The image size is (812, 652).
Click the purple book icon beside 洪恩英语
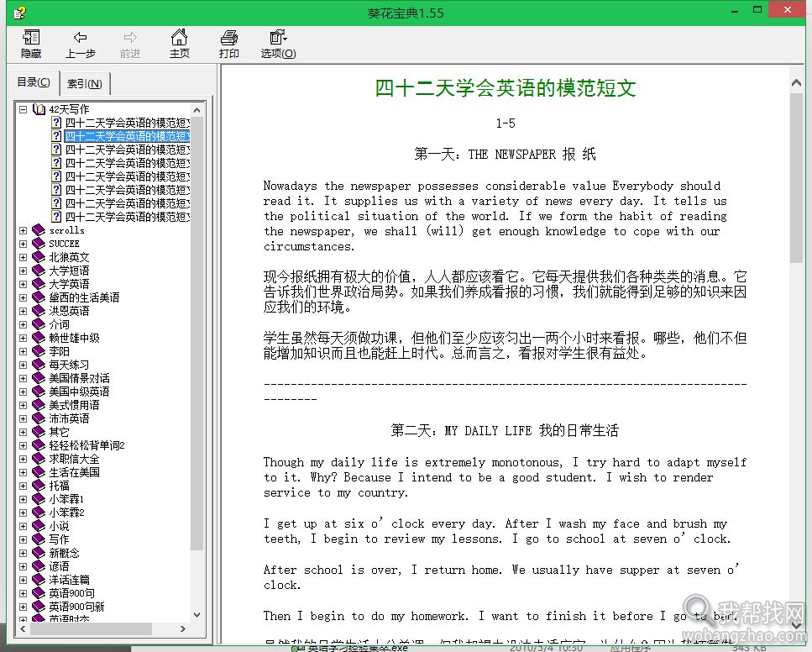39,311
